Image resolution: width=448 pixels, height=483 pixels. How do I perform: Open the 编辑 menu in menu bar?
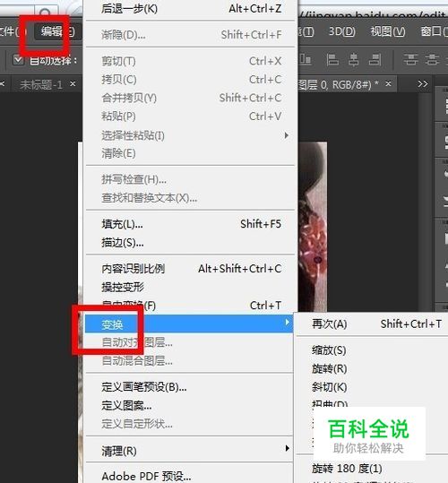(x=57, y=31)
